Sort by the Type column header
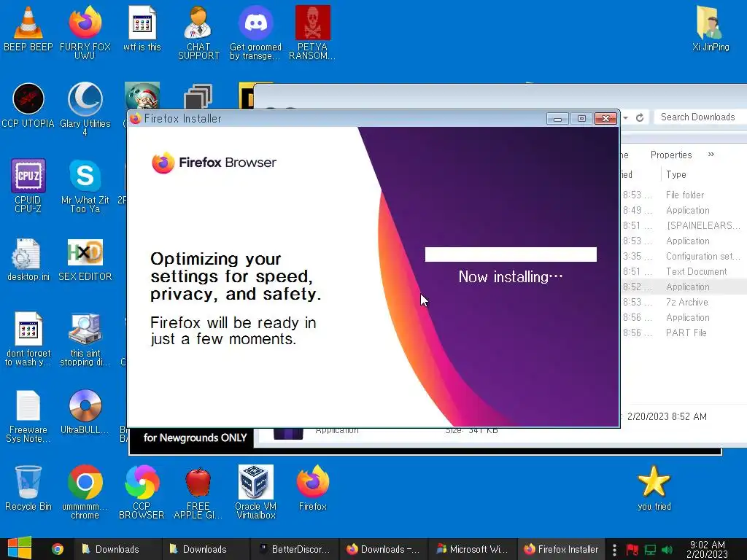Image resolution: width=747 pixels, height=560 pixels. (x=676, y=174)
